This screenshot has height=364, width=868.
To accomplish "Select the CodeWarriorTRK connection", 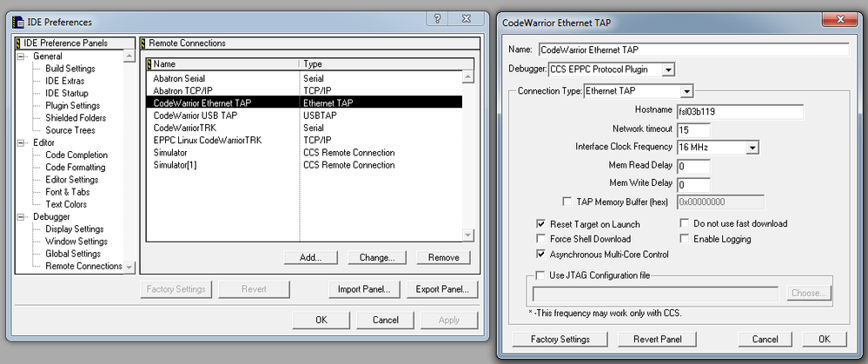I will (x=304, y=128).
